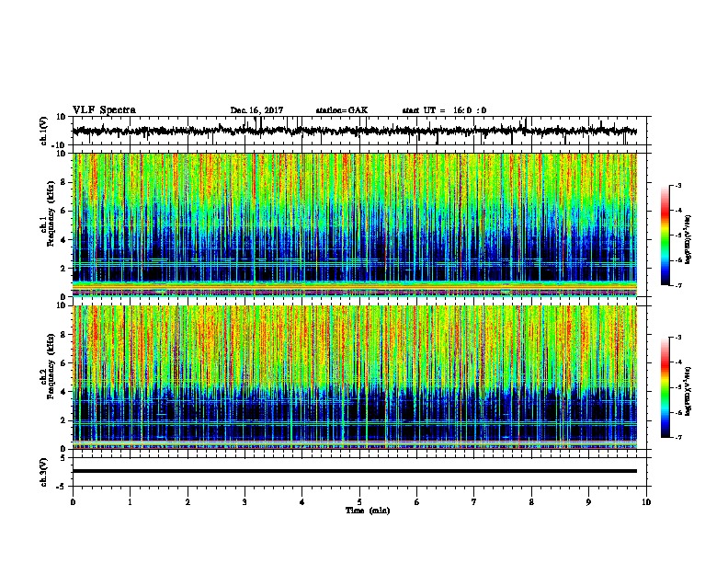Viewport: 728px width, 563px height.
Task: Click the "ch.1(V)" waveform axis label
Action: [43, 131]
